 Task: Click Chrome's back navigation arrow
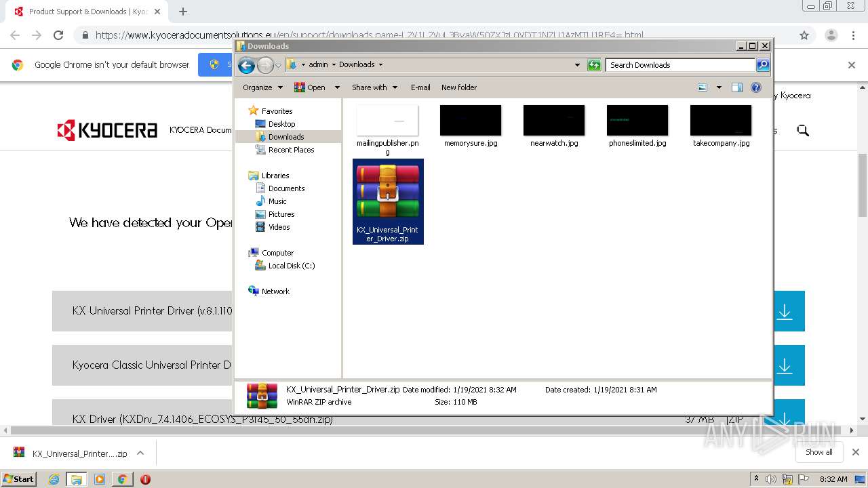pos(15,35)
